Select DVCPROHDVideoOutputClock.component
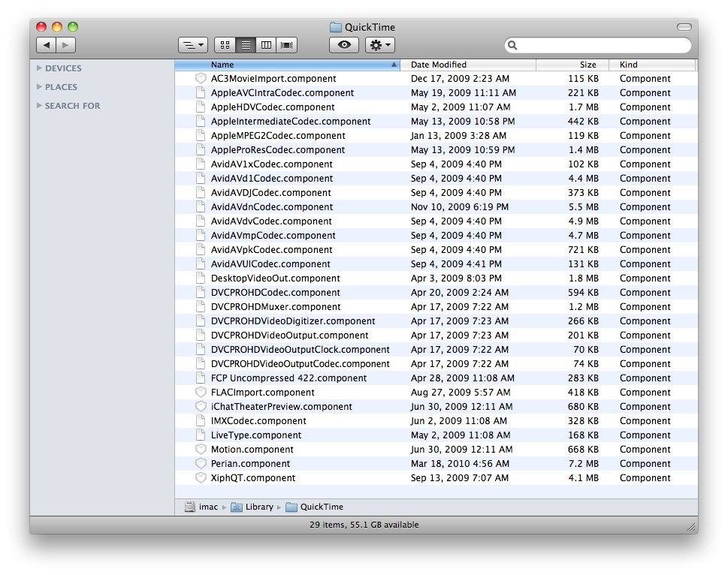 coord(436,350)
